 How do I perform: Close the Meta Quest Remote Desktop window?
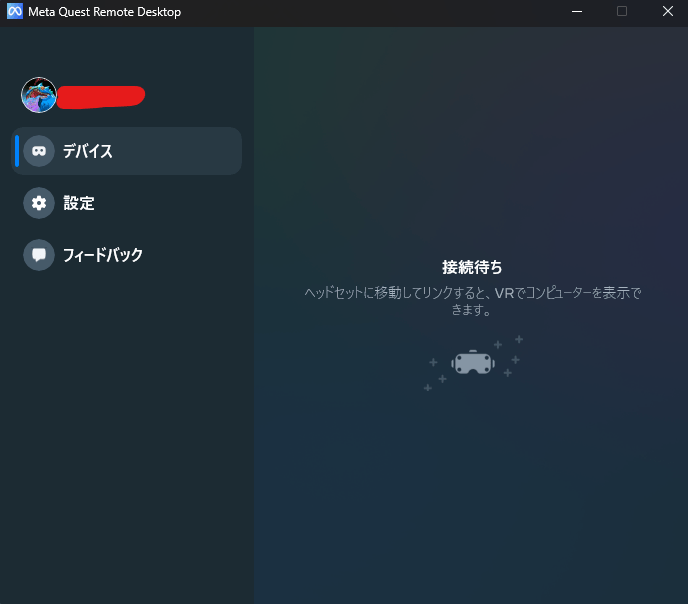point(667,11)
